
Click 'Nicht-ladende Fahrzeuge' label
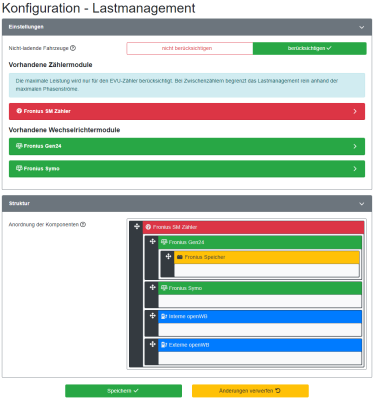(x=38, y=48)
